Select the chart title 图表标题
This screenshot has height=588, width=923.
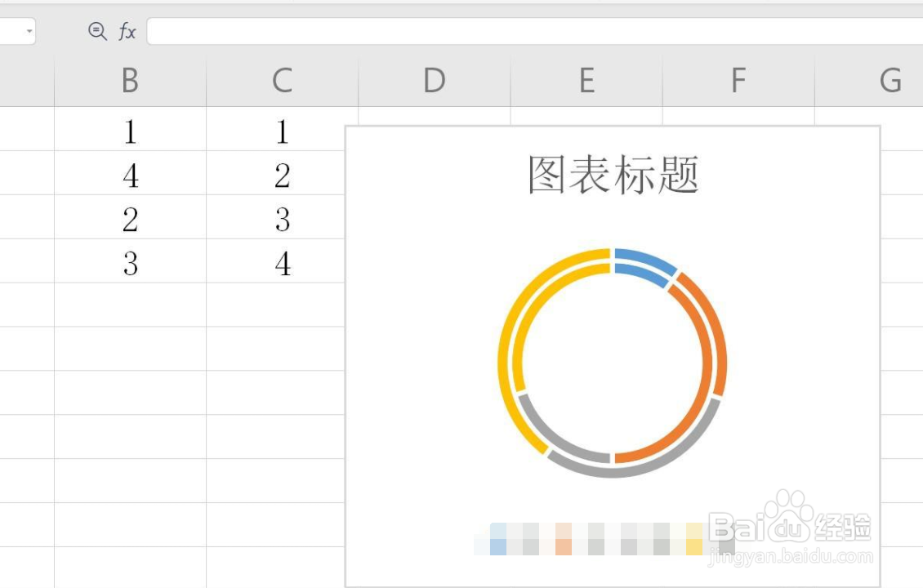click(x=613, y=175)
